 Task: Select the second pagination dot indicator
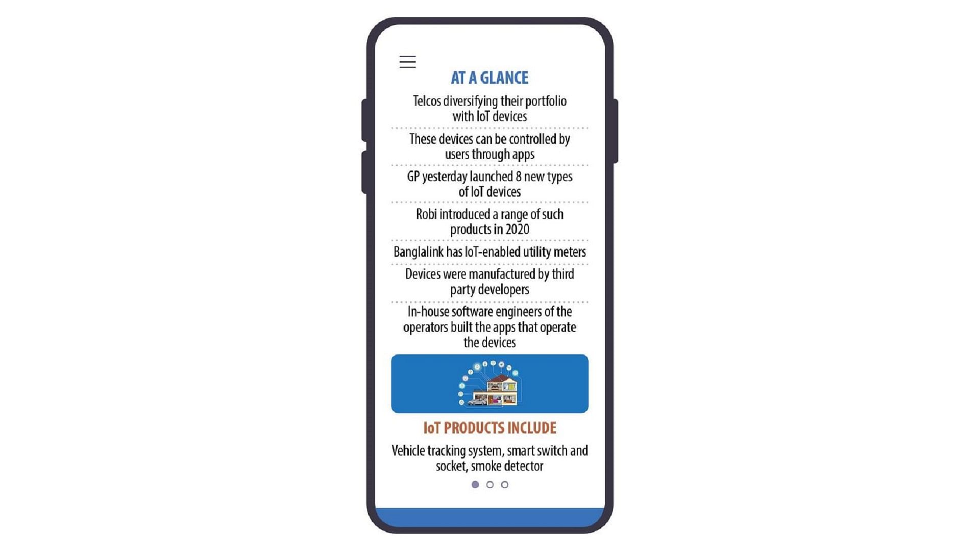click(x=491, y=484)
